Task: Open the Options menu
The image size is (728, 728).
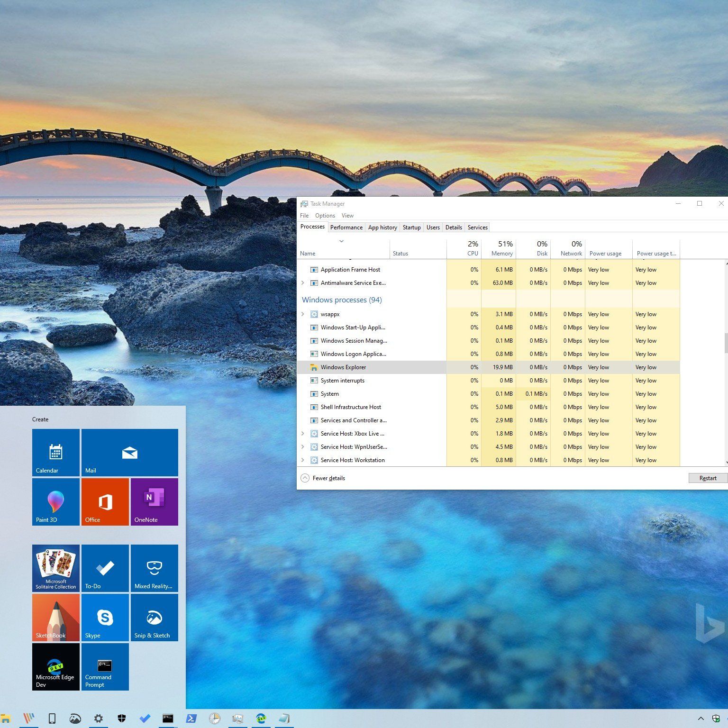Action: coord(325,216)
